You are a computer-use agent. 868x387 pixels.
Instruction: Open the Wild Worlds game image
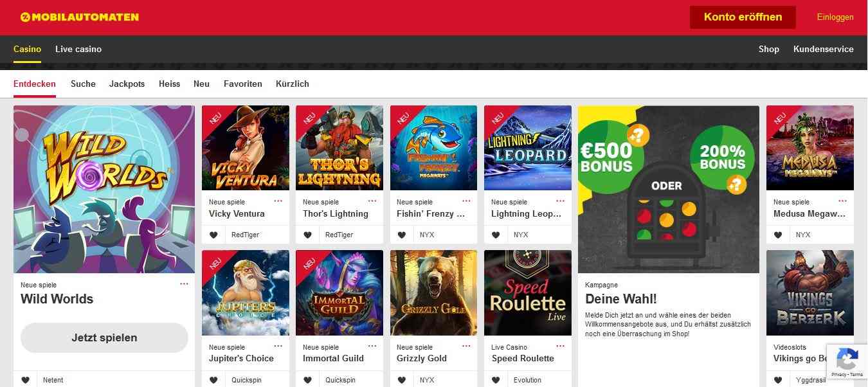click(x=104, y=189)
